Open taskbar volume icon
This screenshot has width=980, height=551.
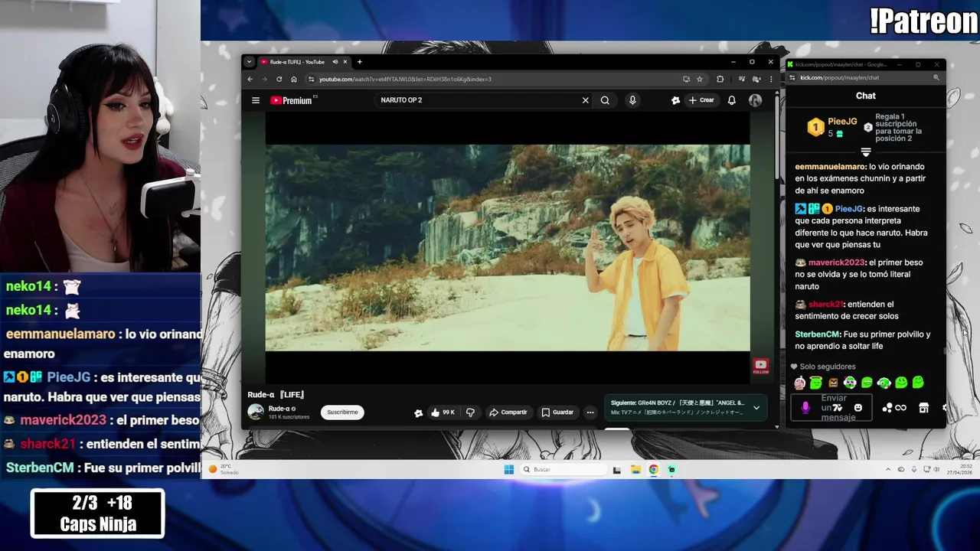[x=936, y=470]
